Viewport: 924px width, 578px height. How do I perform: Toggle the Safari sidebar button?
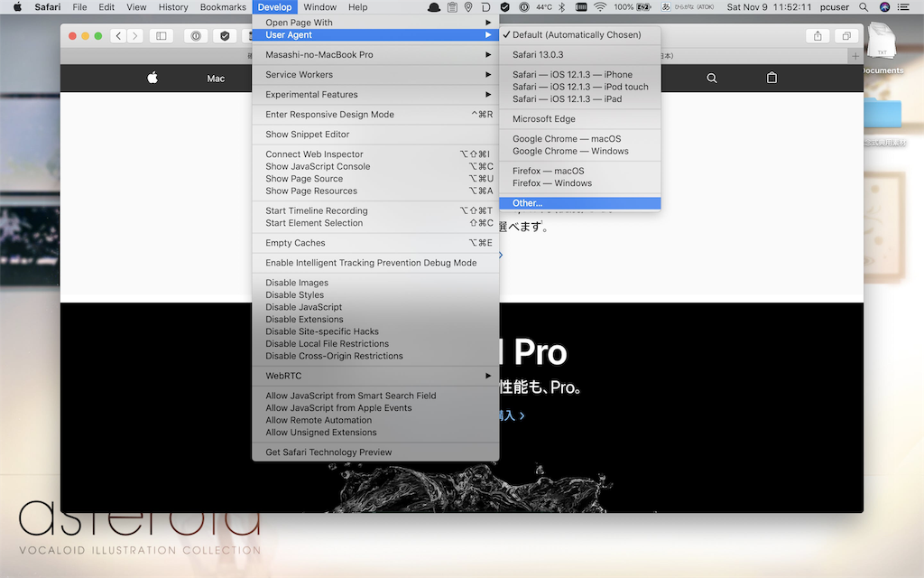[x=161, y=36]
